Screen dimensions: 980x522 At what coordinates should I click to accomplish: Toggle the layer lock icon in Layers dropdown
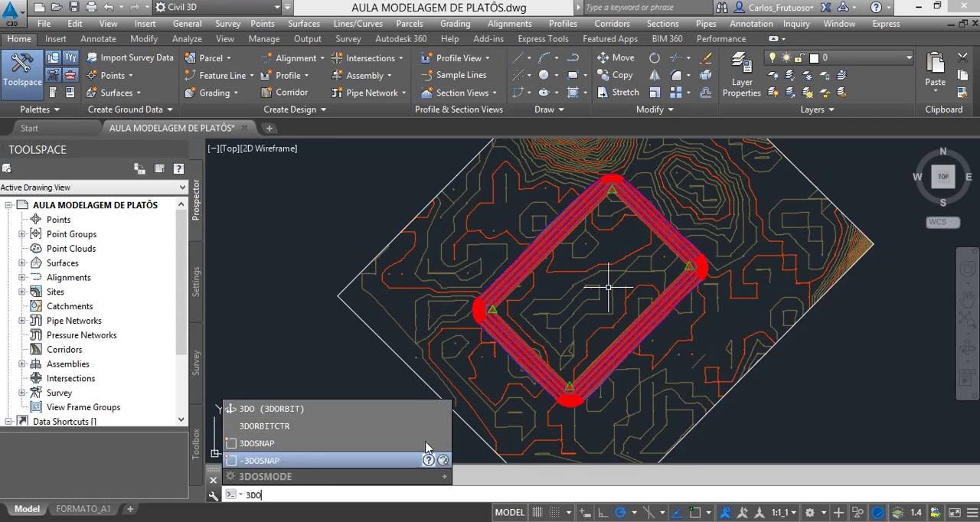[x=799, y=57]
